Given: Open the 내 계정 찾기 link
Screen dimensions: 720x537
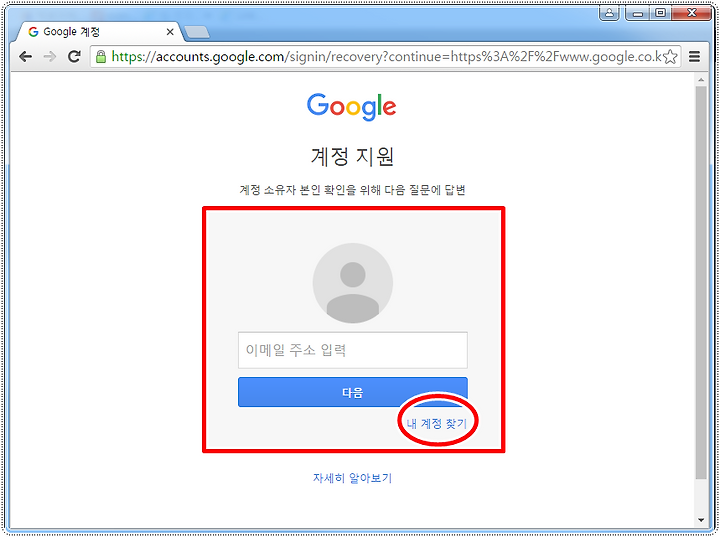Looking at the screenshot, I should (x=437, y=423).
